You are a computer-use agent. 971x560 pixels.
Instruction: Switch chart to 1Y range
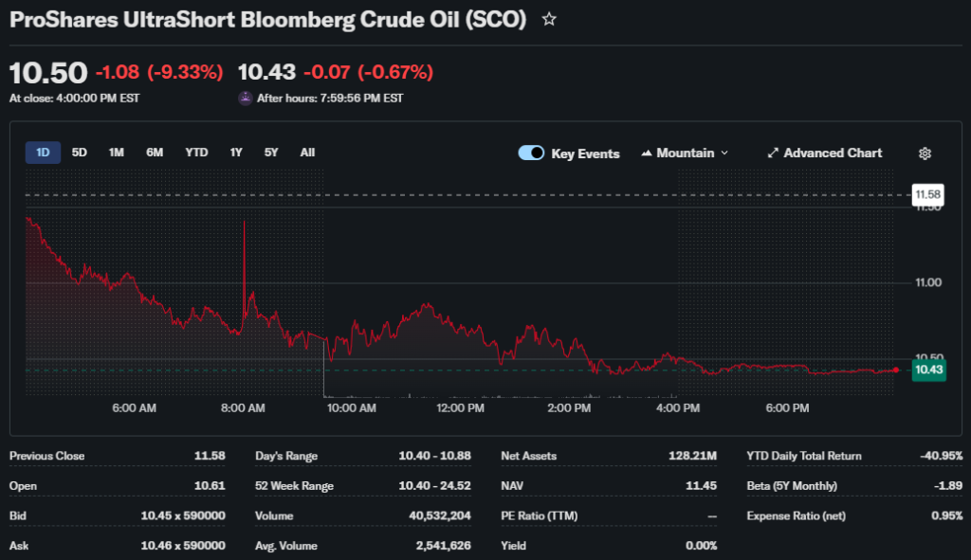pyautogui.click(x=236, y=153)
